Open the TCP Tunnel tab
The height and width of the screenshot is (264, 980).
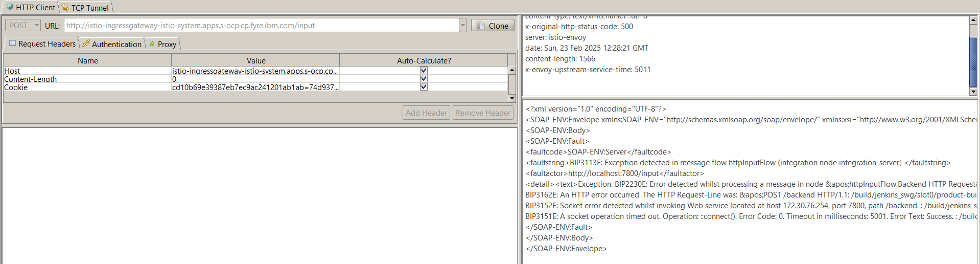pyautogui.click(x=85, y=8)
